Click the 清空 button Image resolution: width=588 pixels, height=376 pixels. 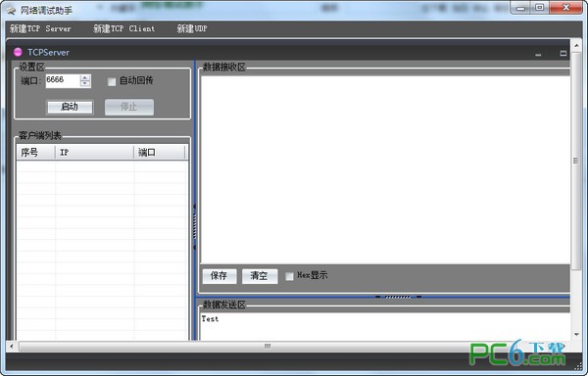click(x=260, y=276)
